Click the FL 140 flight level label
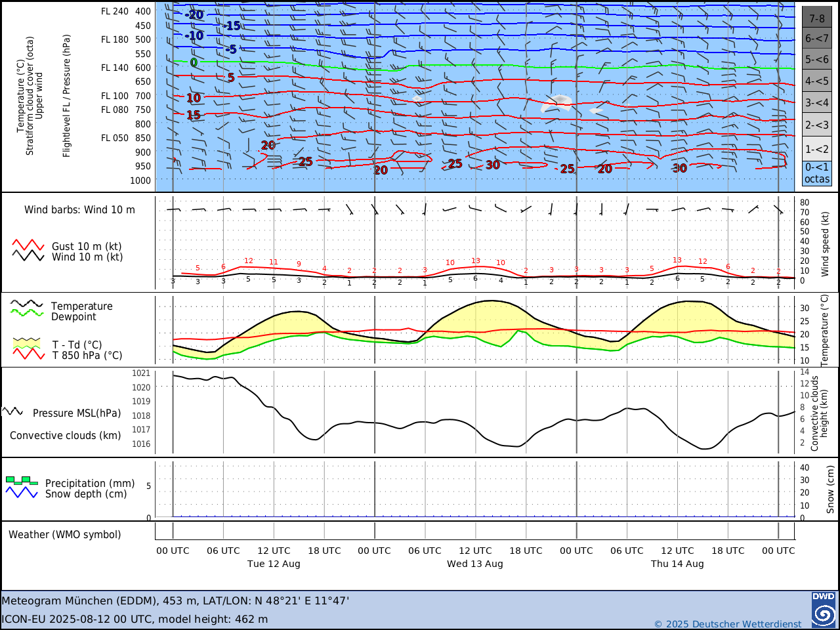Viewport: 840px width, 630px height. (x=115, y=68)
